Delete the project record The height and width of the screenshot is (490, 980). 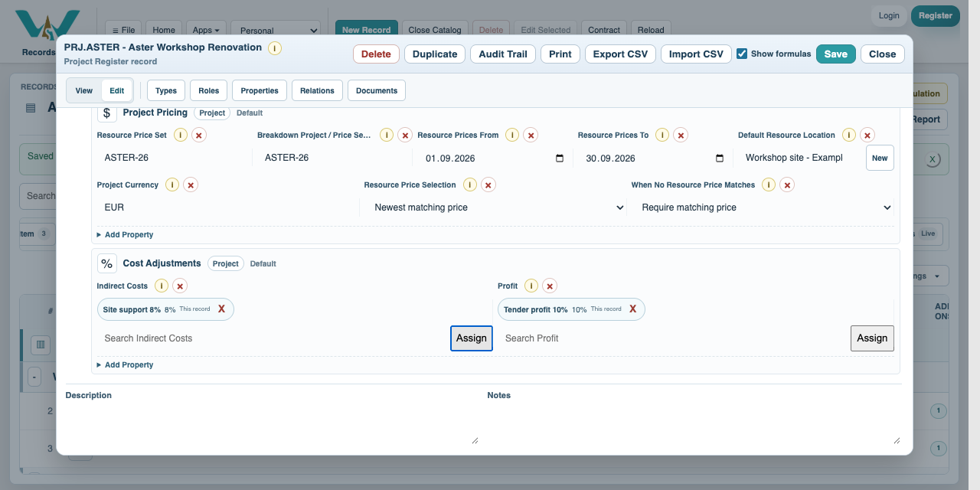(376, 54)
